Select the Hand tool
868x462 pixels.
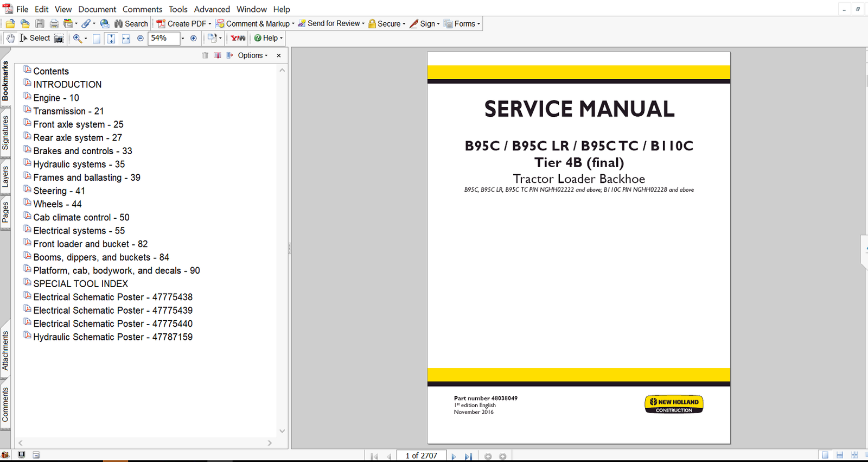pyautogui.click(x=10, y=38)
